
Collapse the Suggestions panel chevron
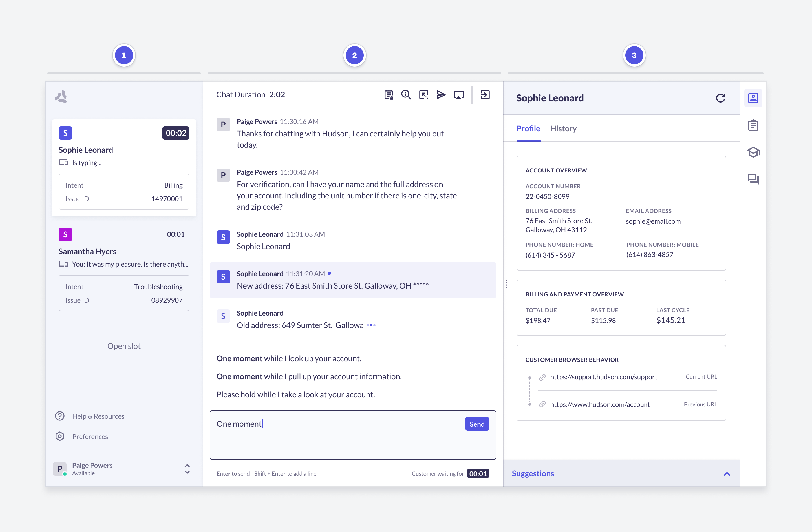(727, 474)
